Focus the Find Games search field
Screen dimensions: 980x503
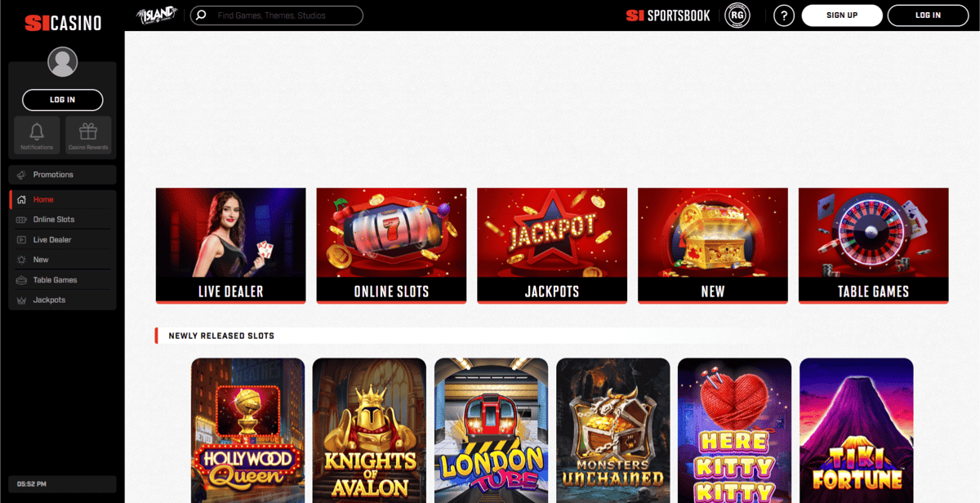[x=277, y=16]
